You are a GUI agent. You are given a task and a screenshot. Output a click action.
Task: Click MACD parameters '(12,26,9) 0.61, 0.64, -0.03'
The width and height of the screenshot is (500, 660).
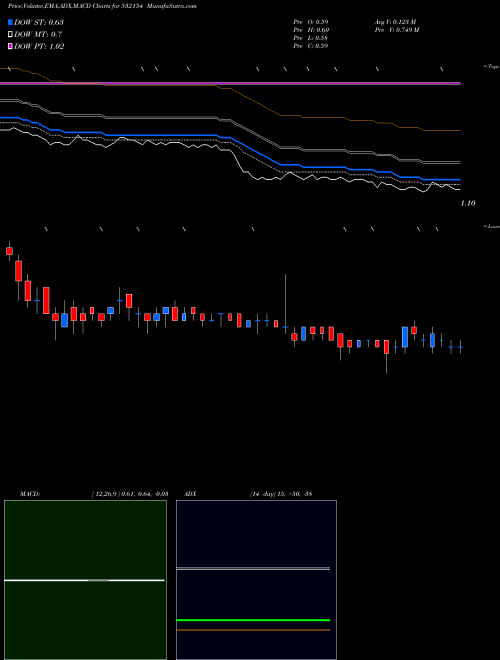(x=130, y=494)
